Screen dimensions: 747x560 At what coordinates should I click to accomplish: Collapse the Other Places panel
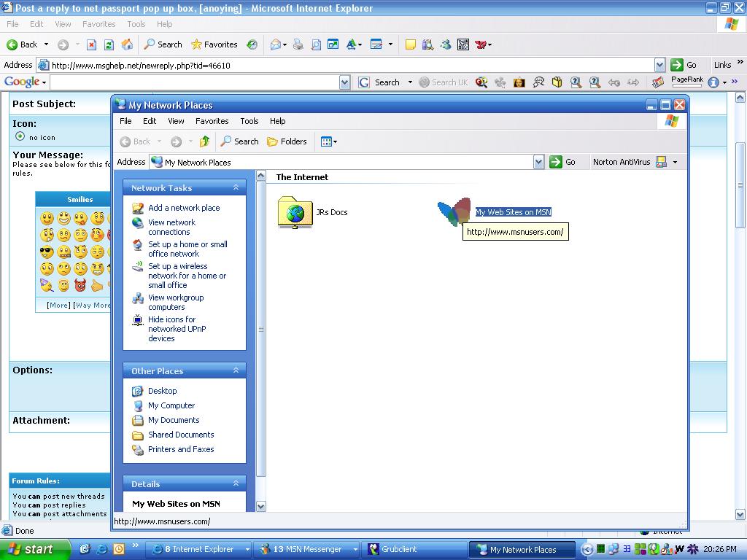(x=236, y=371)
